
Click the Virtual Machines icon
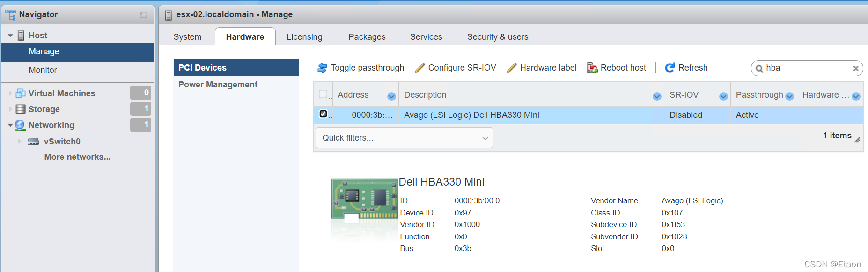coord(21,93)
